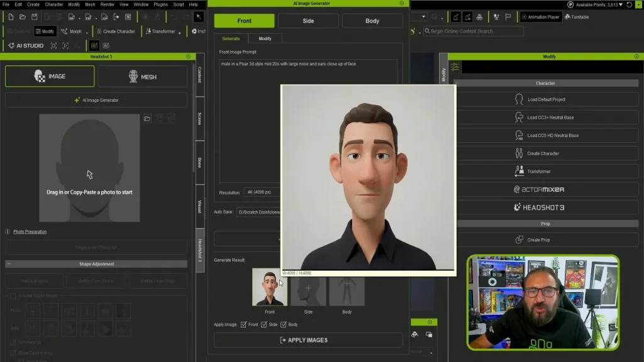The image size is (644, 362).
Task: Click the Auto Save path field
Action: coord(258,212)
